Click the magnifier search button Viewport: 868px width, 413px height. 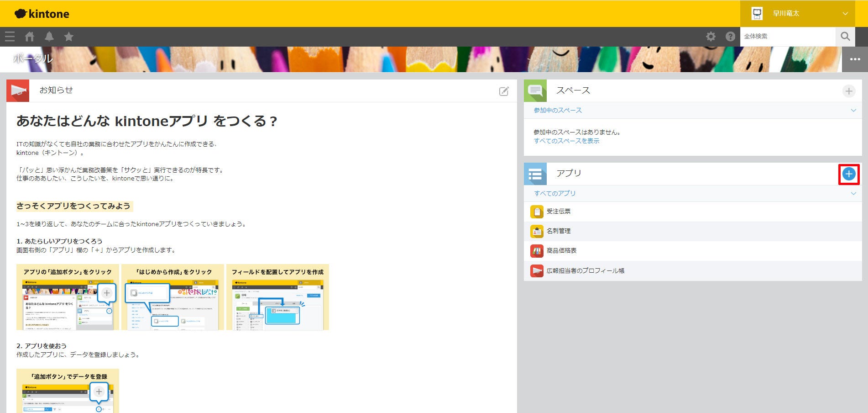(845, 37)
